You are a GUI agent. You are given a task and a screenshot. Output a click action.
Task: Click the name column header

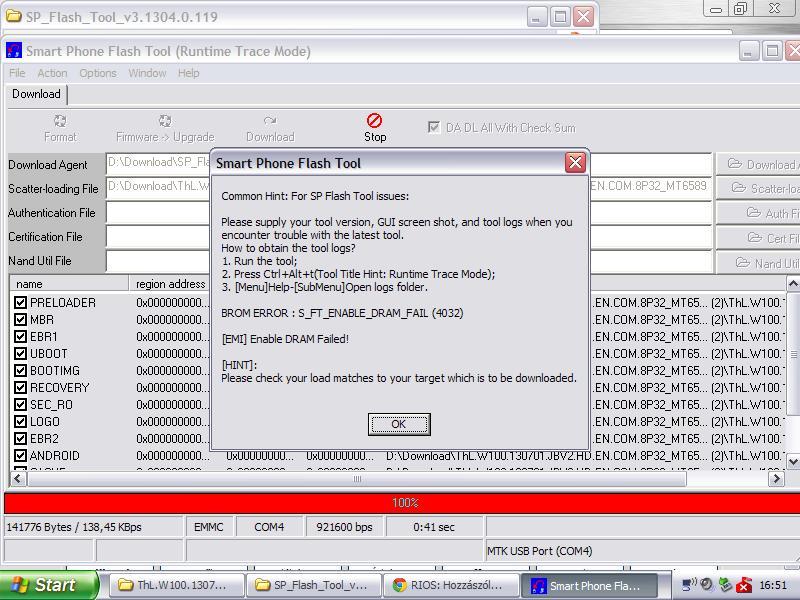[69, 284]
